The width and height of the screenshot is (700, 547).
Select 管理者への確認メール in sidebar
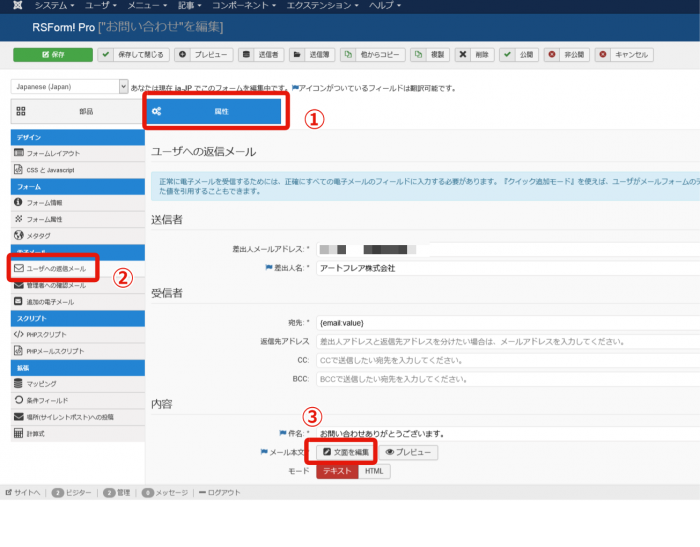(78, 285)
